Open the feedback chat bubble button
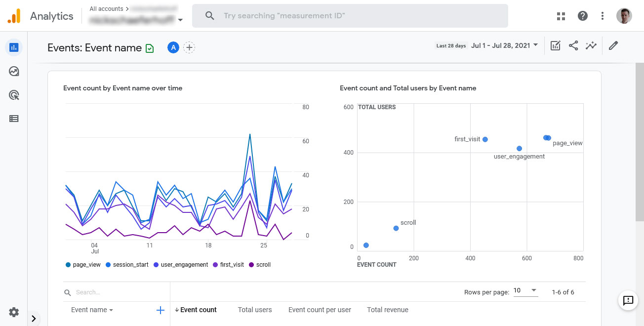Viewport: 644px width, 326px height. pos(628,300)
